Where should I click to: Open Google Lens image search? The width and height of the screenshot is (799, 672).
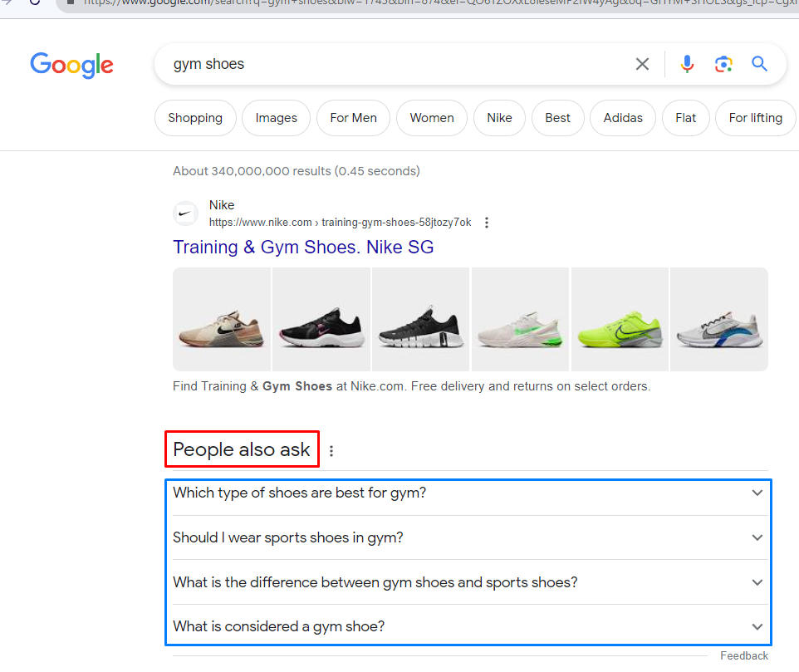[x=723, y=64]
